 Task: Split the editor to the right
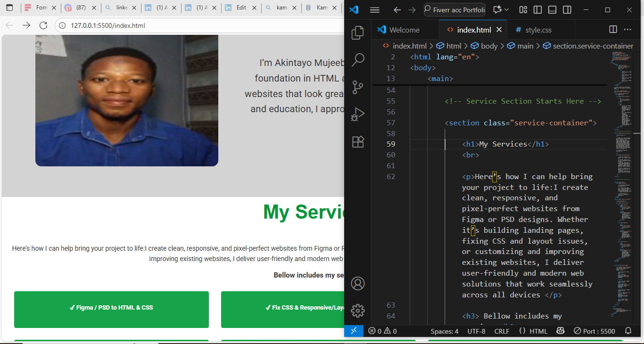point(613,30)
